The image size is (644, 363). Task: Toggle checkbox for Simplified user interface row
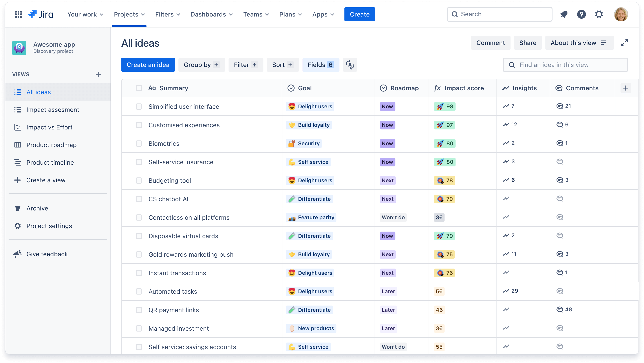coord(138,106)
